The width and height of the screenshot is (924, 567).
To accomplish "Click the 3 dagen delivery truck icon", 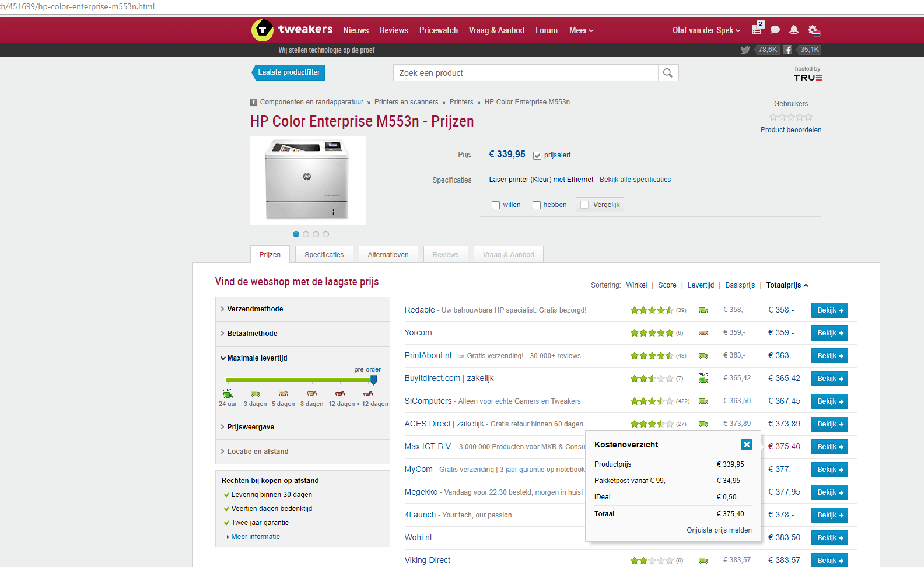I will [256, 394].
